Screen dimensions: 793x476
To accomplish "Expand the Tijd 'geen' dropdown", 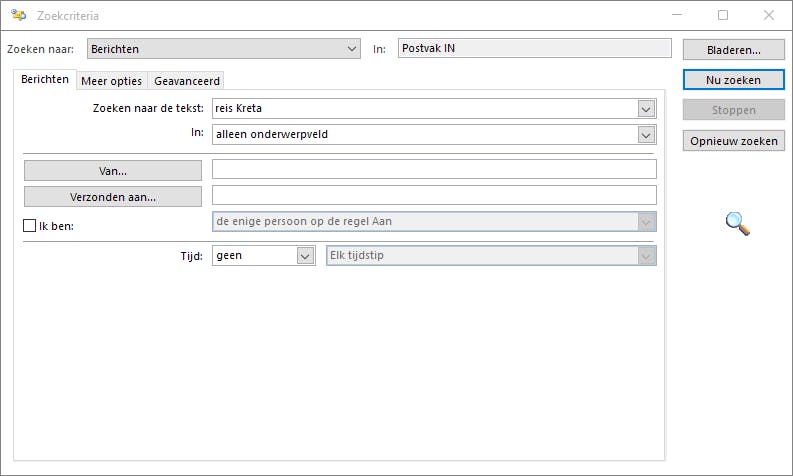I will coord(305,256).
